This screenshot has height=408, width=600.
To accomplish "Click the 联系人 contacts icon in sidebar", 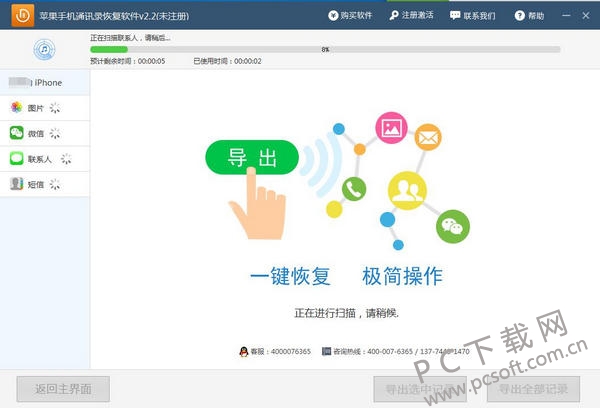I will (17, 158).
